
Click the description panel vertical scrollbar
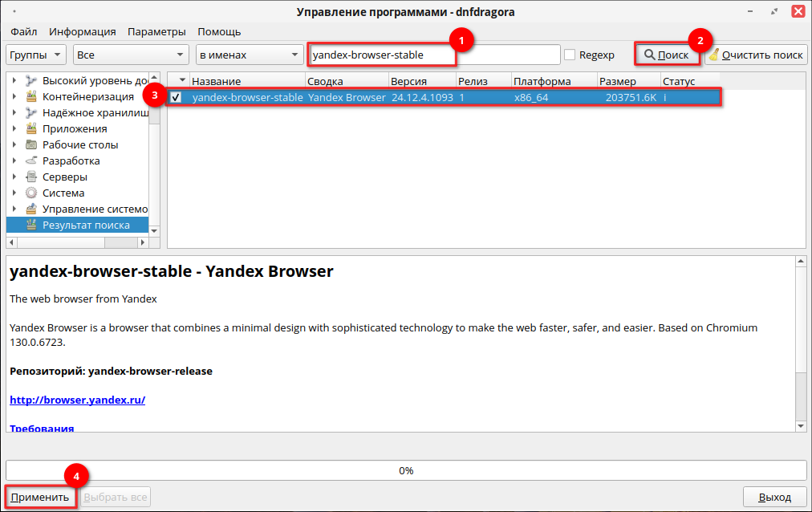point(801,343)
